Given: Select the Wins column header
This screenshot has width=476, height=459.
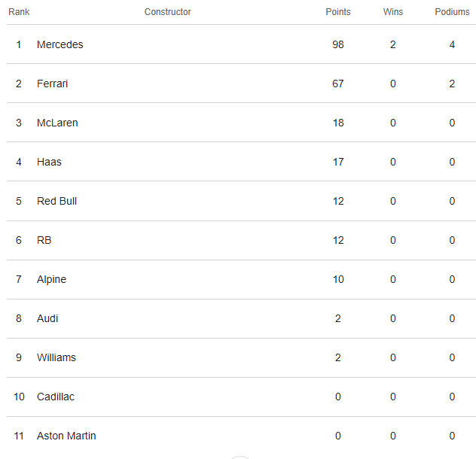Looking at the screenshot, I should click(392, 12).
